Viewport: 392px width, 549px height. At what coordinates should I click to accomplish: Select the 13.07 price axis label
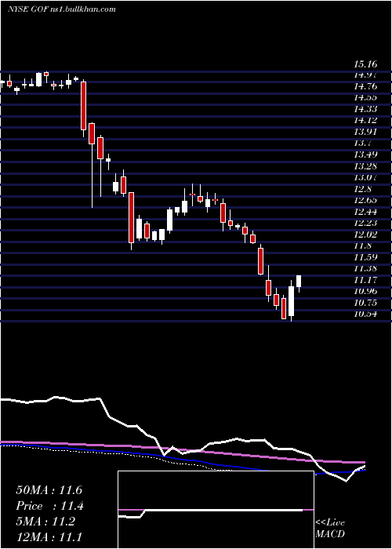365,177
